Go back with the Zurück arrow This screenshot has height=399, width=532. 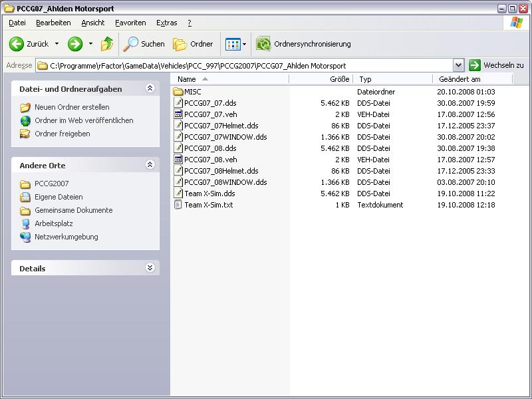coord(16,44)
